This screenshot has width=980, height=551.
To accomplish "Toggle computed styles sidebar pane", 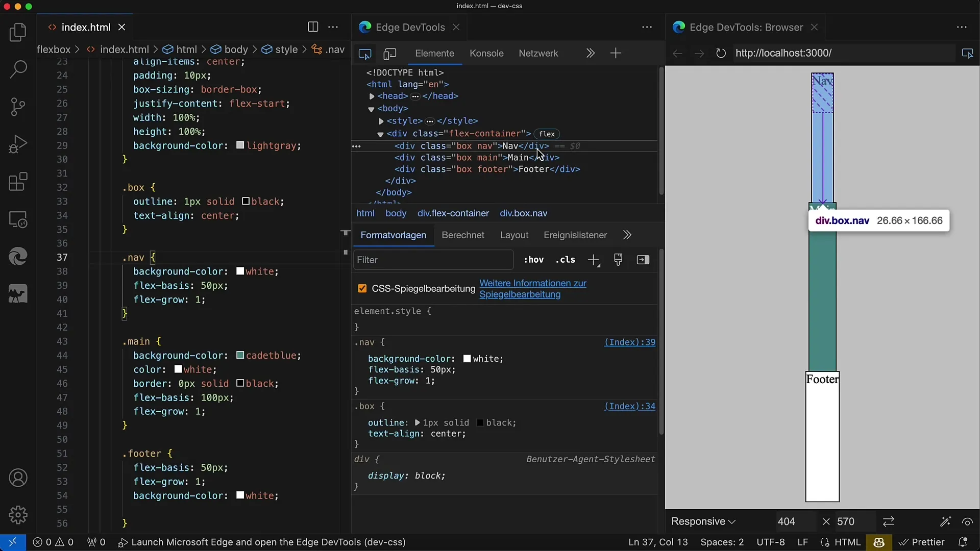I will click(643, 260).
